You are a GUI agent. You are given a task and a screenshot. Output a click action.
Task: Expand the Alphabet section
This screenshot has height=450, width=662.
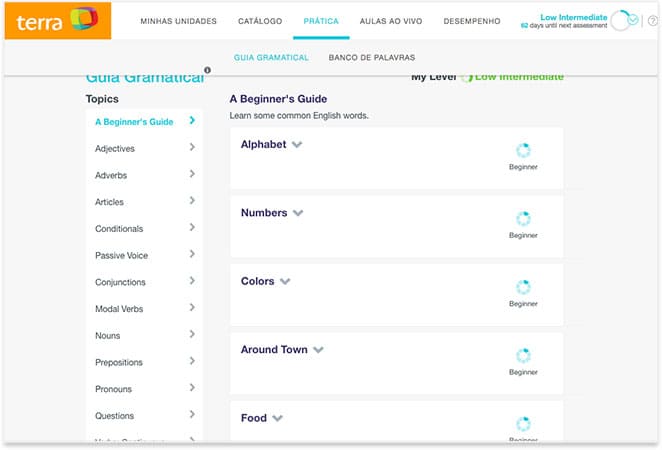[297, 145]
